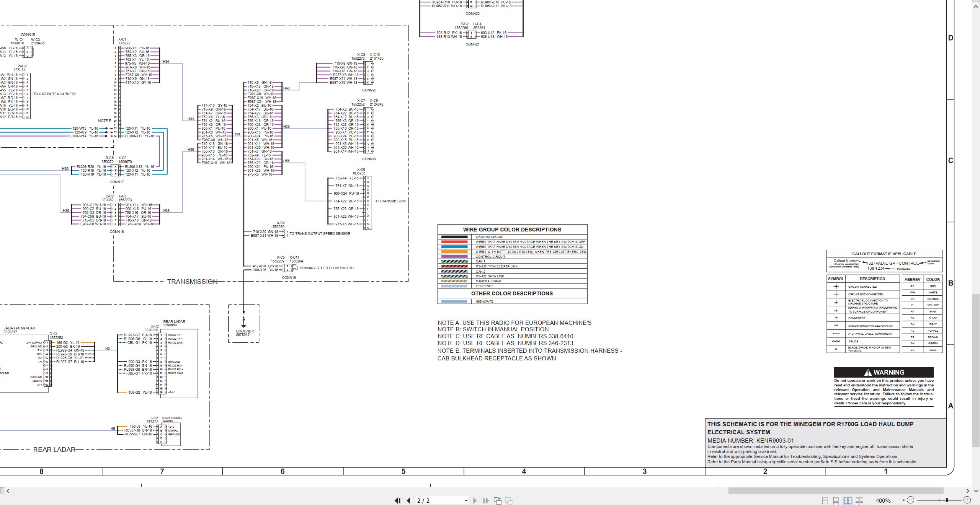Select facing pages view

point(848,500)
